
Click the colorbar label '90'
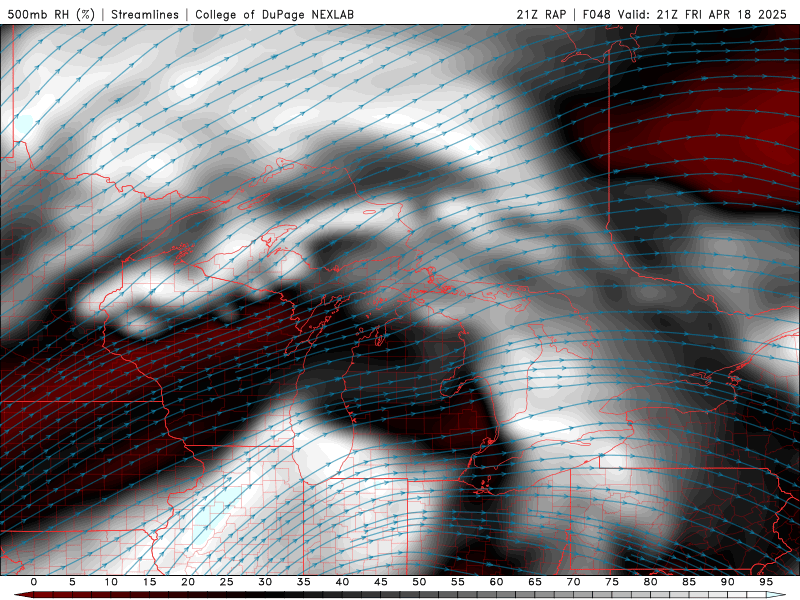click(727, 582)
